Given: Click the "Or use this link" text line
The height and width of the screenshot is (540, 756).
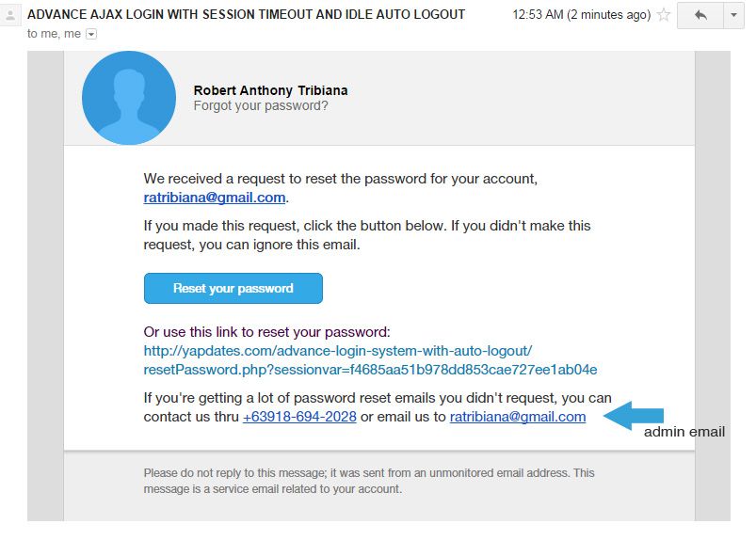Looking at the screenshot, I should coord(266,332).
